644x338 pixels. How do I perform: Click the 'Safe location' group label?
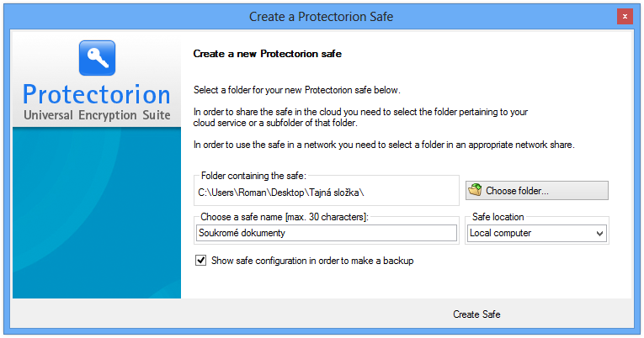pyautogui.click(x=498, y=217)
